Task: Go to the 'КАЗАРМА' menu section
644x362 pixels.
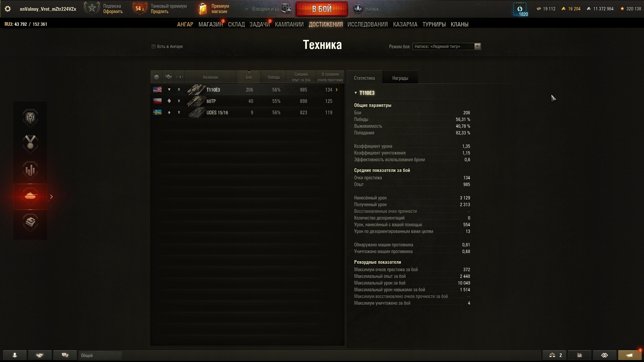Action: [x=405, y=24]
